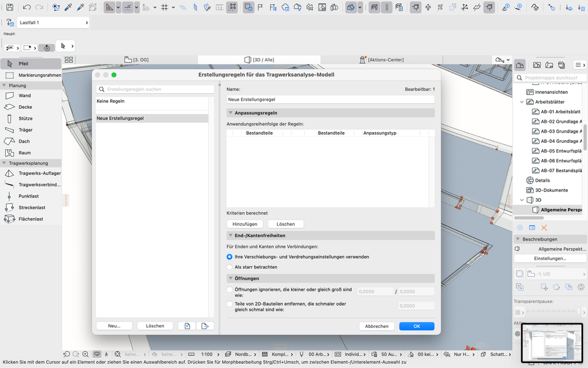Select the Wand tool in the toolbox

click(x=25, y=96)
